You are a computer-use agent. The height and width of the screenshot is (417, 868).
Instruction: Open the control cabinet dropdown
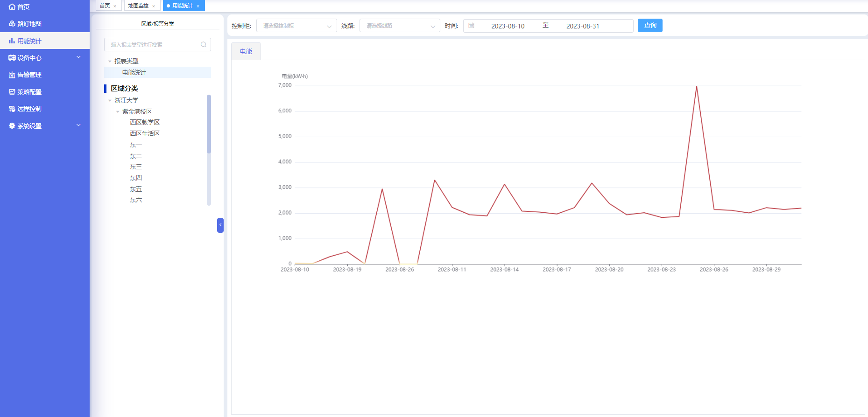(296, 26)
